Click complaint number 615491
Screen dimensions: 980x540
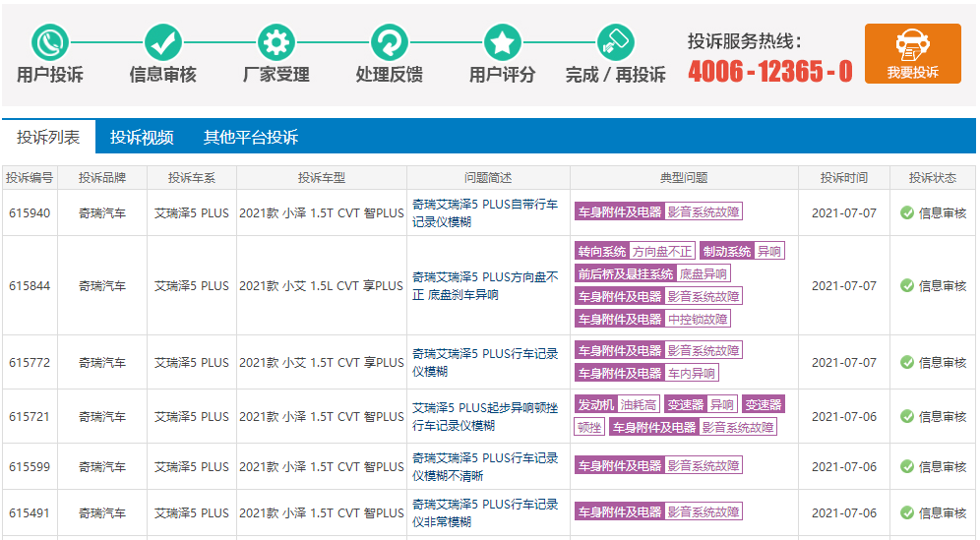pyautogui.click(x=30, y=513)
